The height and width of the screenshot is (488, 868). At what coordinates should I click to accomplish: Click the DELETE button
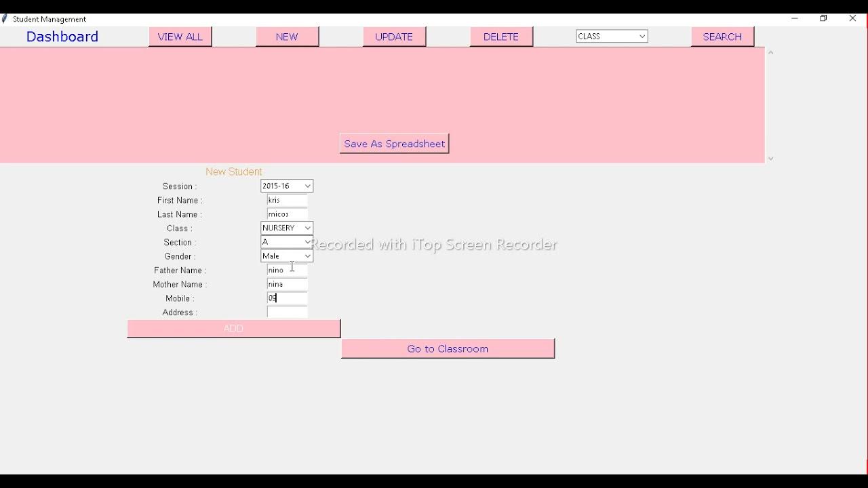click(x=501, y=37)
